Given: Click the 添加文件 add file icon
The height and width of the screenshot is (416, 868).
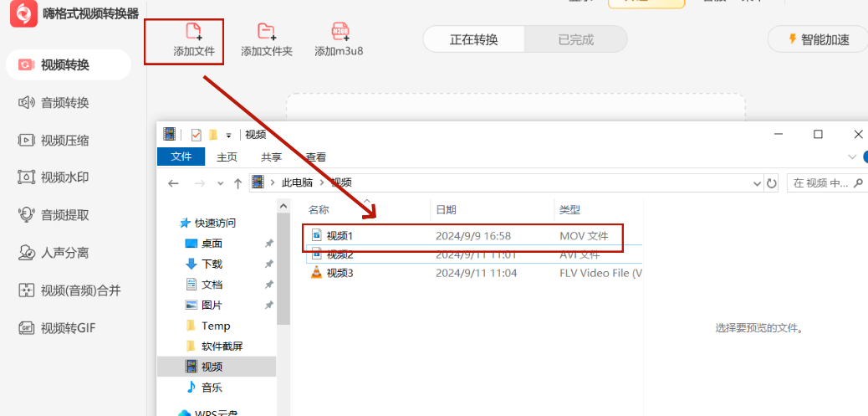Looking at the screenshot, I should (x=194, y=31).
